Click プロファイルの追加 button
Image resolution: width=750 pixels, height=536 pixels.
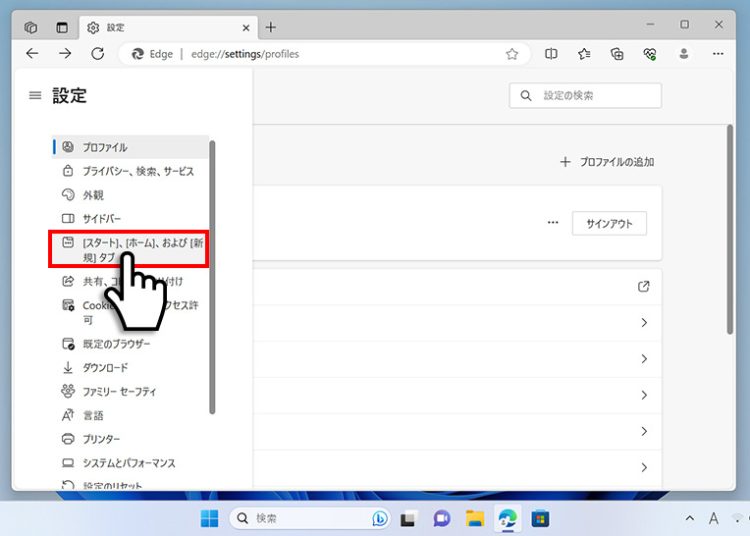pos(607,162)
